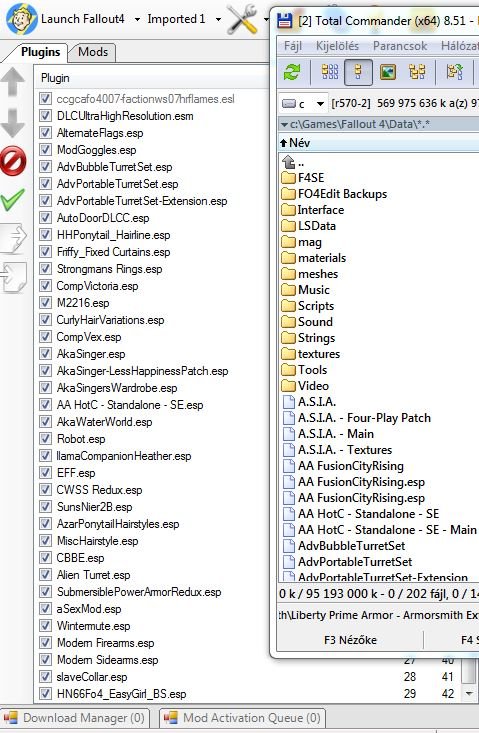Screen dimensions: 479x733
Task: Click the red disable-all plugins icon
Action: coord(13,161)
